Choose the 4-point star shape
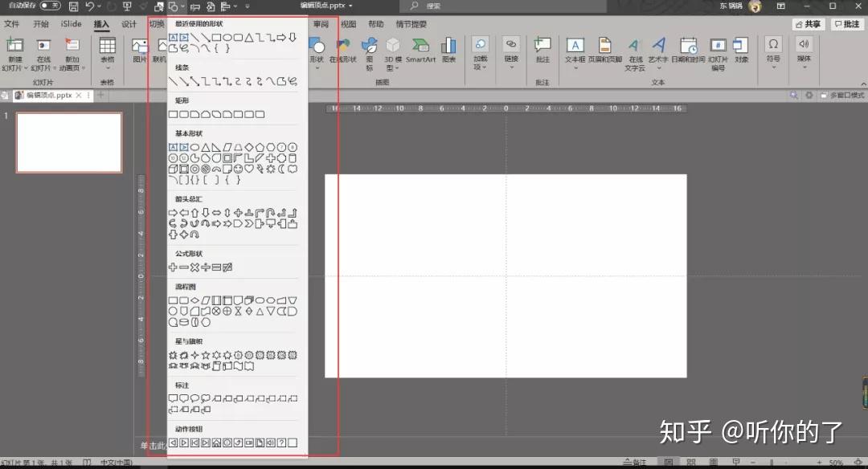 tap(194, 356)
